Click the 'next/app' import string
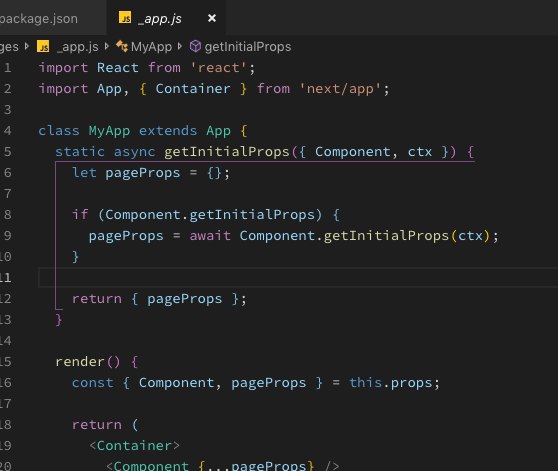This screenshot has width=558, height=471. click(x=340, y=89)
